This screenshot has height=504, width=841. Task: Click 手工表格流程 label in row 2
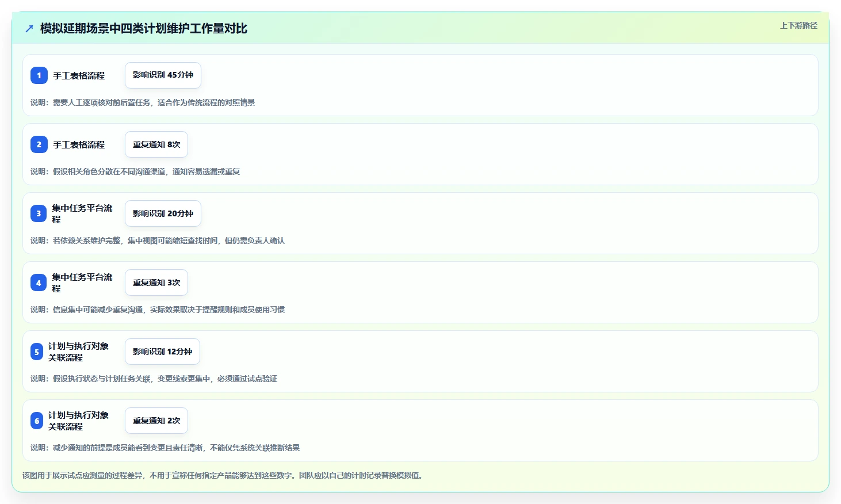click(x=79, y=144)
